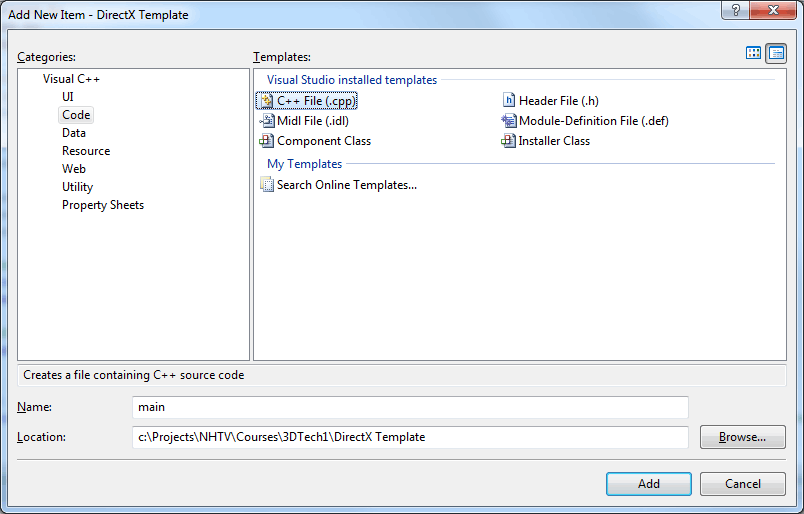Click the Component Class template icon

pyautogui.click(x=266, y=141)
